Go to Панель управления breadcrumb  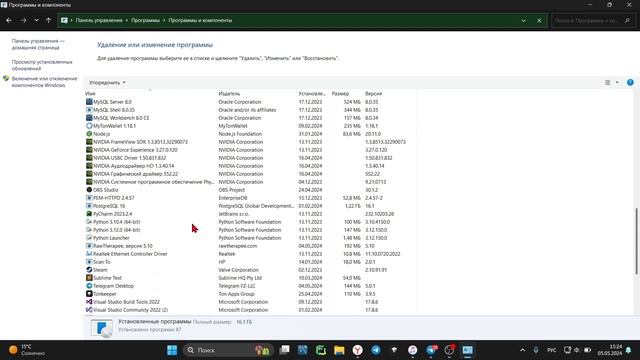pyautogui.click(x=99, y=20)
